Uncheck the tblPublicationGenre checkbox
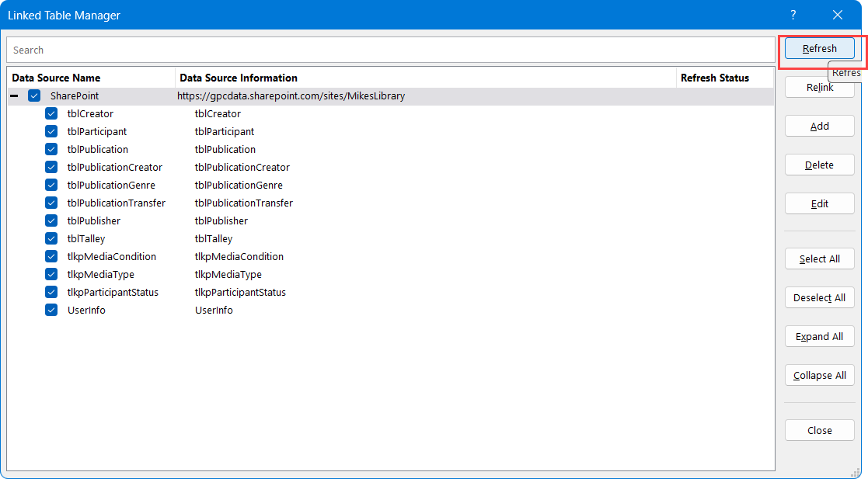This screenshot has width=868, height=479. click(x=51, y=185)
